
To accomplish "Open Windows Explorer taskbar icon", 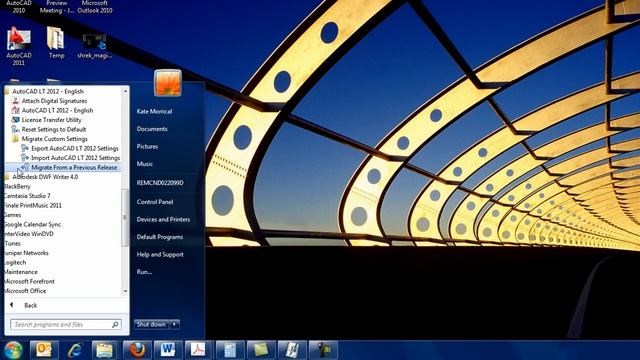I will pos(104,350).
